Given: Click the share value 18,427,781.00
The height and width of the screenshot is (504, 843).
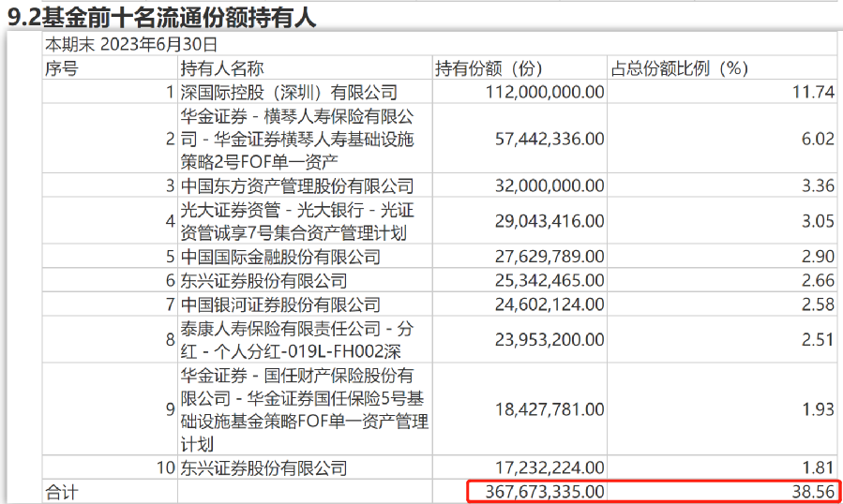Looking at the screenshot, I should pyautogui.click(x=549, y=409).
